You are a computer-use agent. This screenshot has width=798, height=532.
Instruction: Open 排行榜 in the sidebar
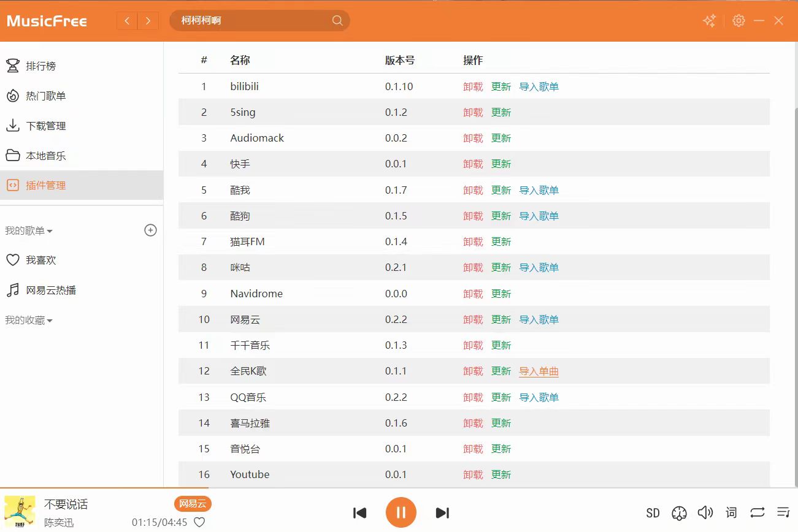pyautogui.click(x=82, y=66)
